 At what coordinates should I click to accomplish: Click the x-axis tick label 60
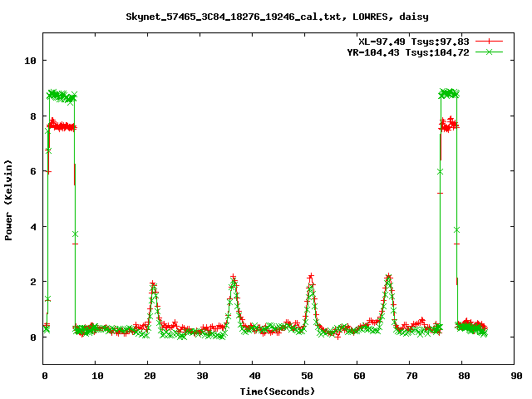(359, 376)
